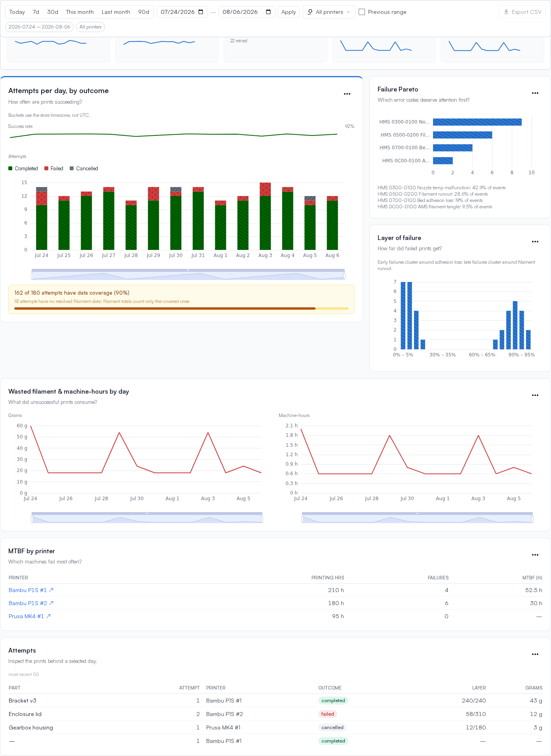Select the Today range preset
Screen dimensions: 551x756
(x=17, y=12)
